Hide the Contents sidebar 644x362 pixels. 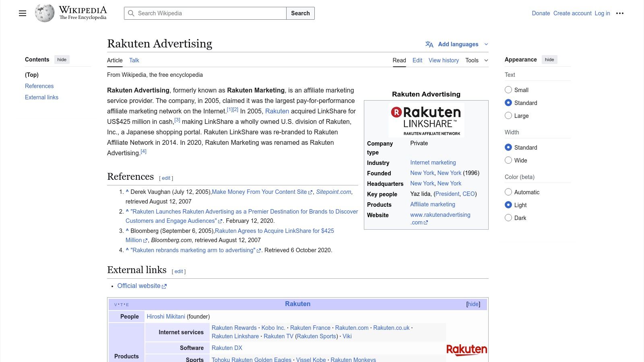[62, 60]
